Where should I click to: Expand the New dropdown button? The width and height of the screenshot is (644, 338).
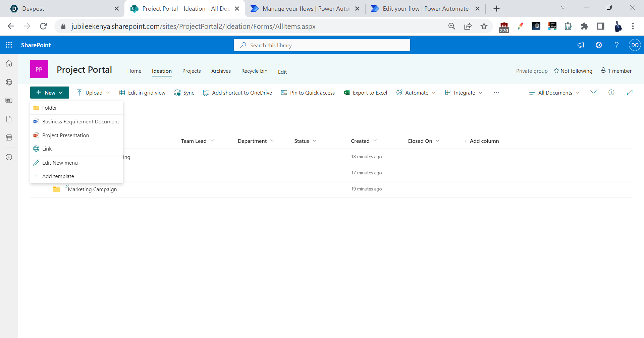pos(50,93)
